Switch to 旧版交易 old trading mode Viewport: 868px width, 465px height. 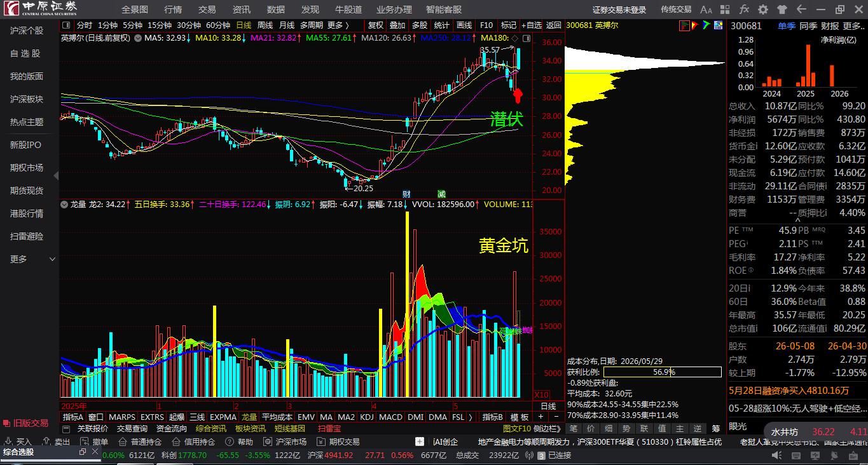[x=26, y=423]
